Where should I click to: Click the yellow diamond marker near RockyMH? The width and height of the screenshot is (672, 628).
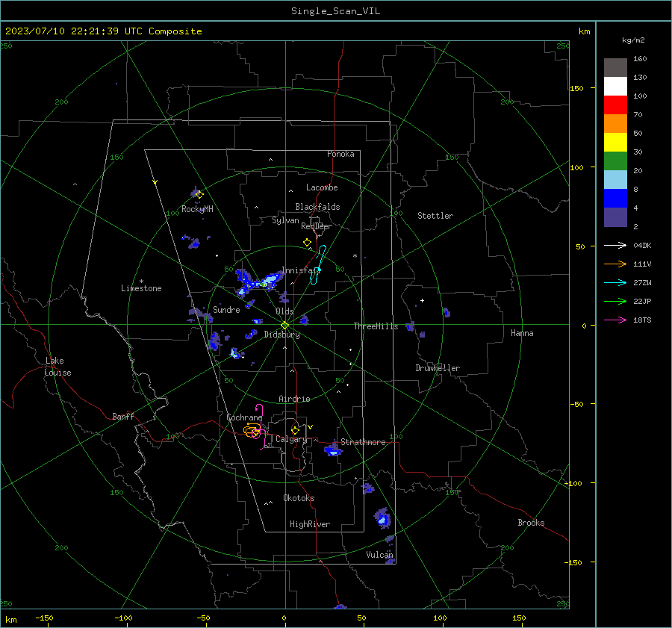click(199, 195)
